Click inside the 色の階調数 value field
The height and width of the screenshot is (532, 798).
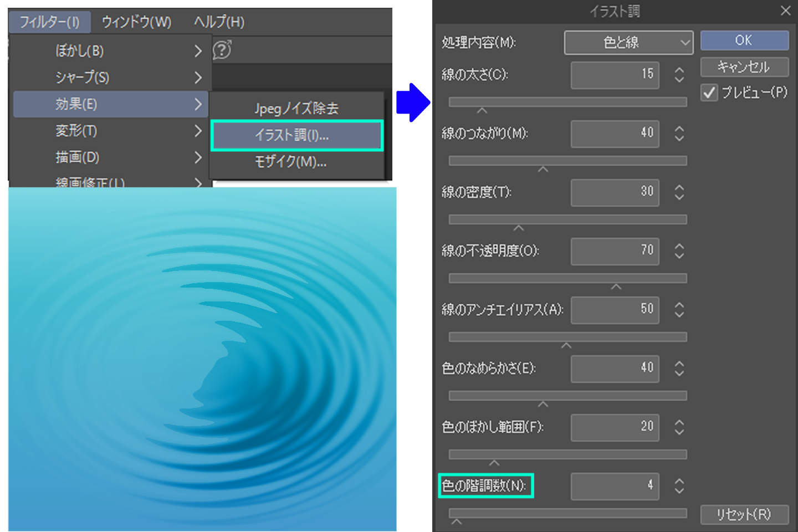tap(614, 486)
